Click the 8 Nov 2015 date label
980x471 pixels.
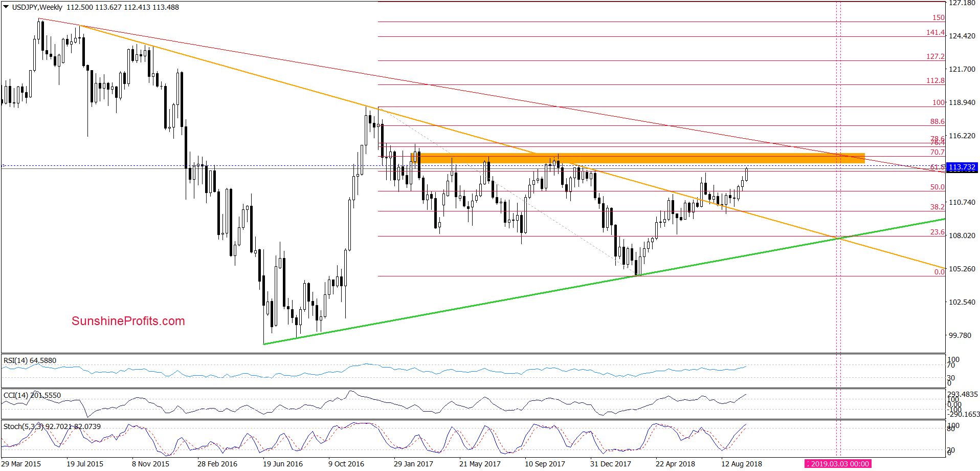(x=150, y=464)
